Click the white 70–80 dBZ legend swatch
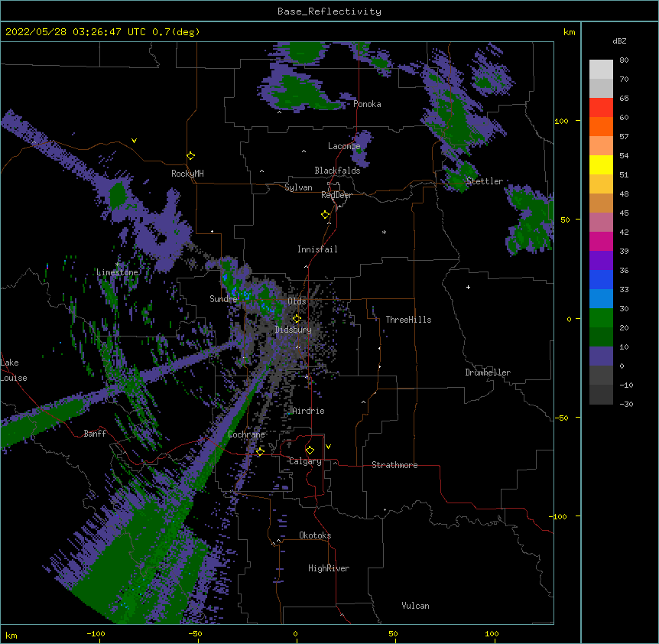The width and height of the screenshot is (659, 644). tap(601, 70)
